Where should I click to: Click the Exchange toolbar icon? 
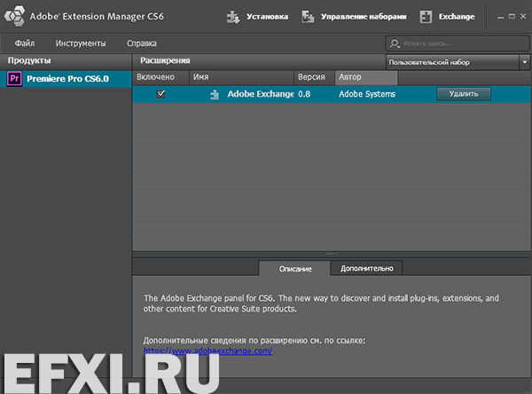(426, 17)
